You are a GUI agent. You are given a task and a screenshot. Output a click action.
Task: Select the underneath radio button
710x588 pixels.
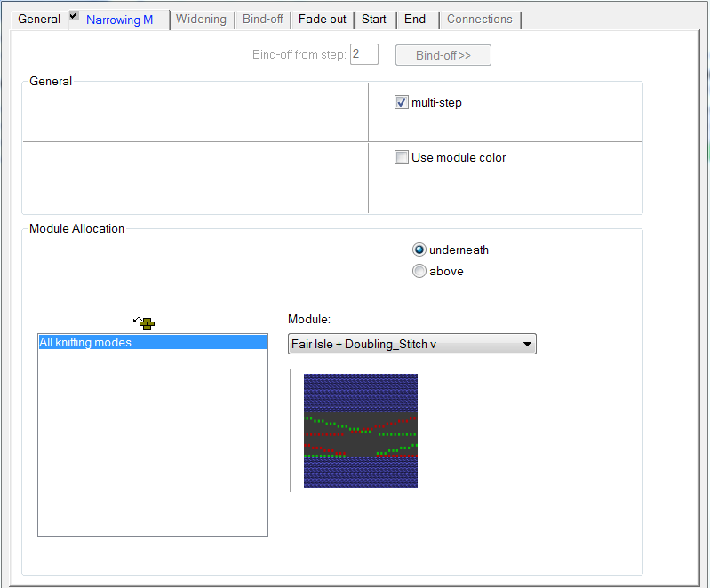(419, 250)
